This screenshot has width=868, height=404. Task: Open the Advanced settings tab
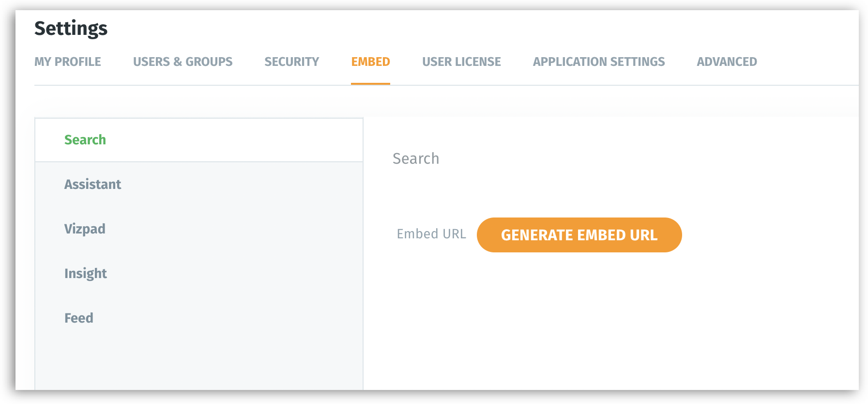(727, 62)
